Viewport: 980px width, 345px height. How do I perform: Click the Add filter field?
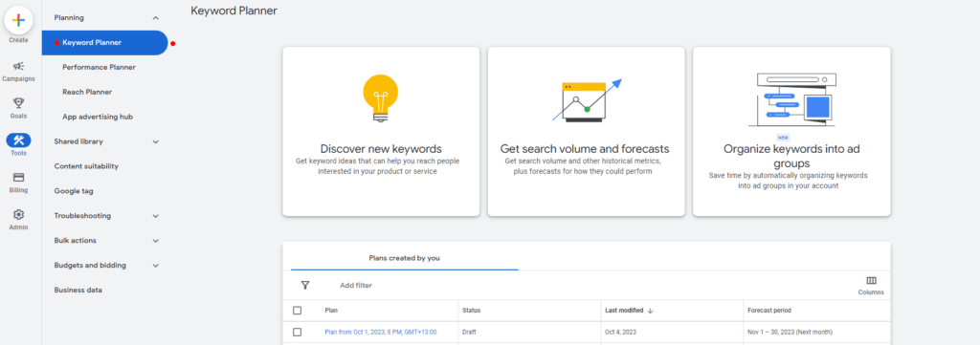tap(356, 285)
